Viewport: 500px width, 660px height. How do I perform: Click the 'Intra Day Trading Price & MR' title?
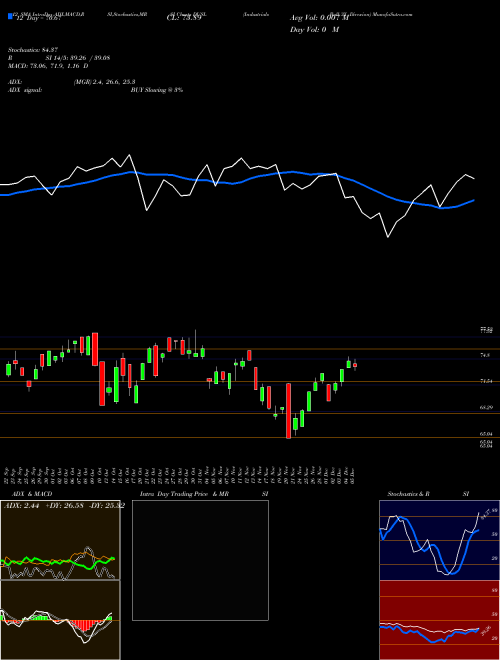(x=184, y=494)
